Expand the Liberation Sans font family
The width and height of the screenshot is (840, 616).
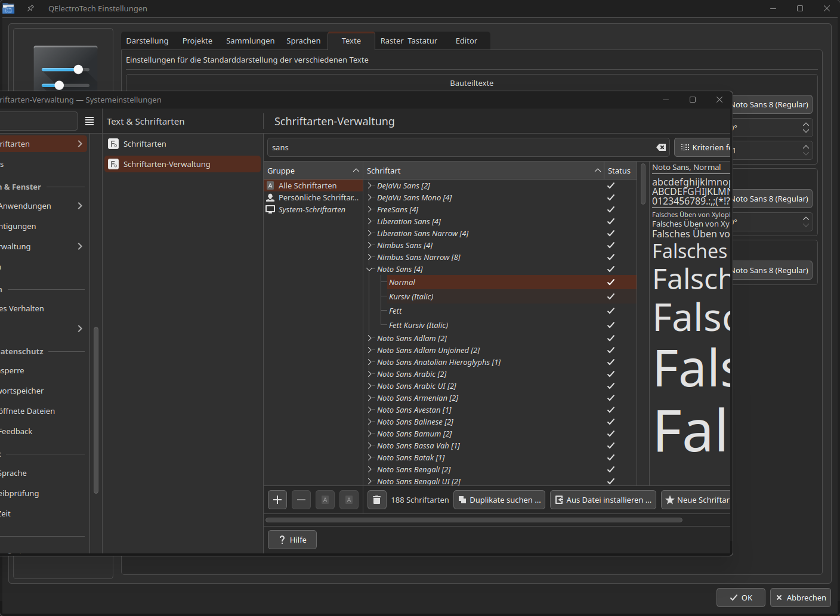pos(370,221)
